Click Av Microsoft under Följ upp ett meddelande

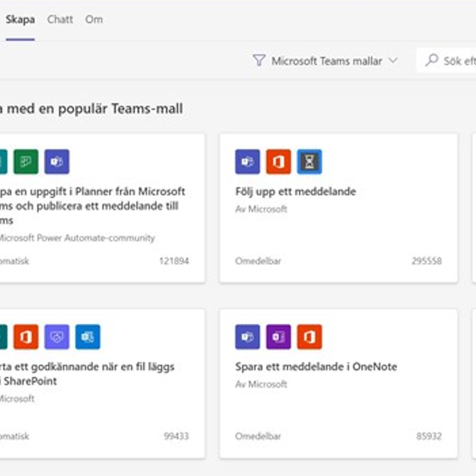261,209
